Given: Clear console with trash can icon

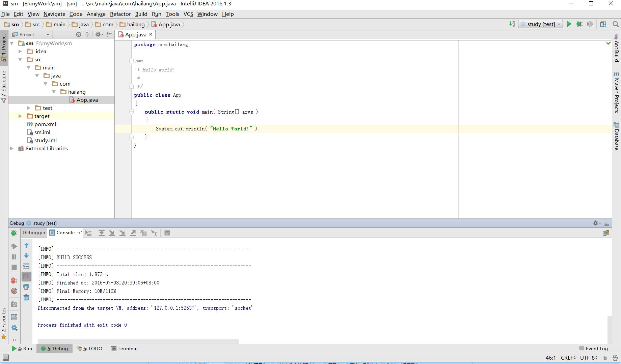Looking at the screenshot, I should pyautogui.click(x=26, y=297).
